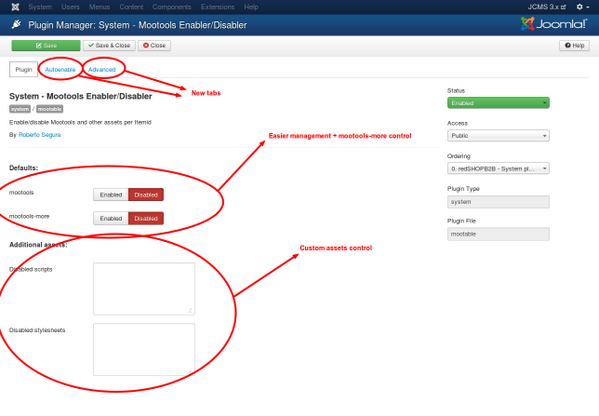Open the settings gear menu
Screen dimensions: 599x416
click(583, 7)
